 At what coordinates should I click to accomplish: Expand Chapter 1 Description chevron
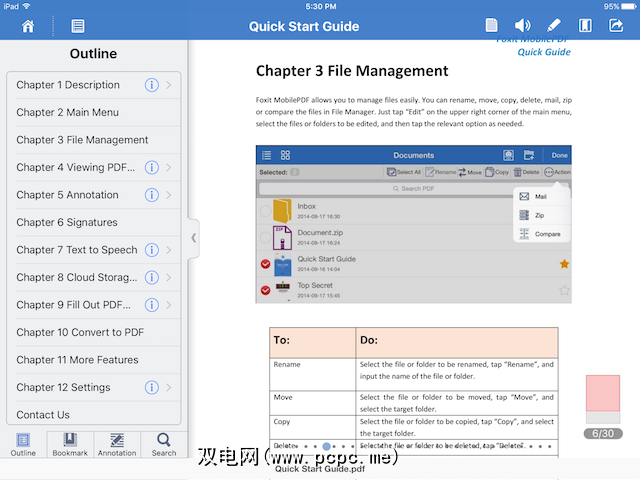pyautogui.click(x=169, y=85)
